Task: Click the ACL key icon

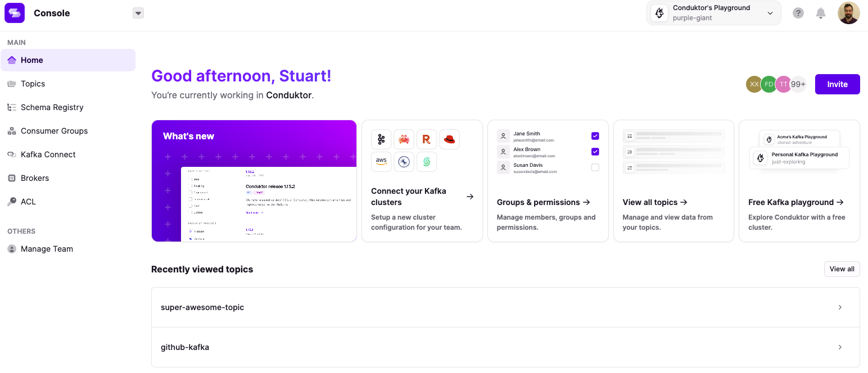Action: coord(11,202)
